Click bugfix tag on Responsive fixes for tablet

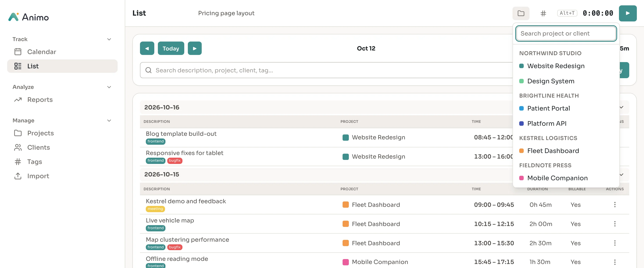tap(174, 161)
